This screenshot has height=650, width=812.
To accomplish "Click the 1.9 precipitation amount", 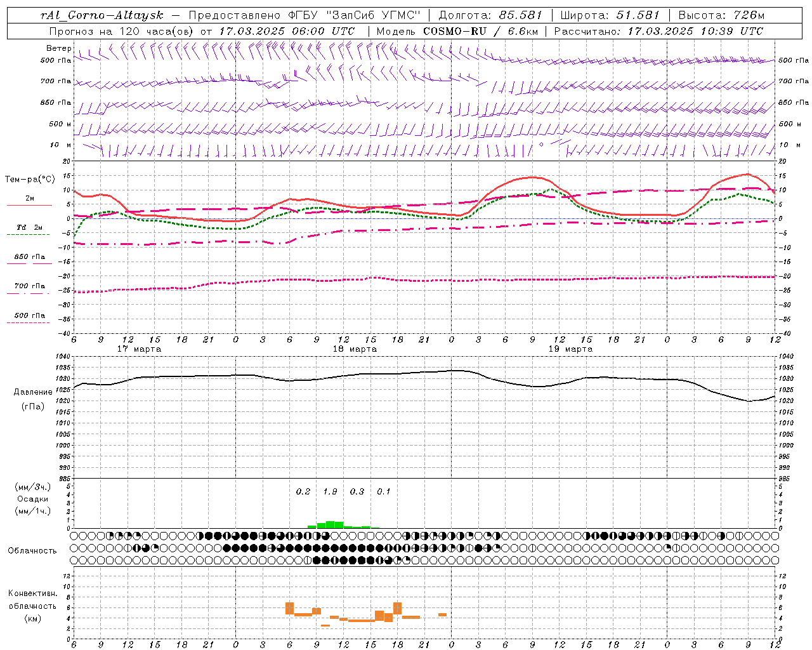I will point(330,492).
